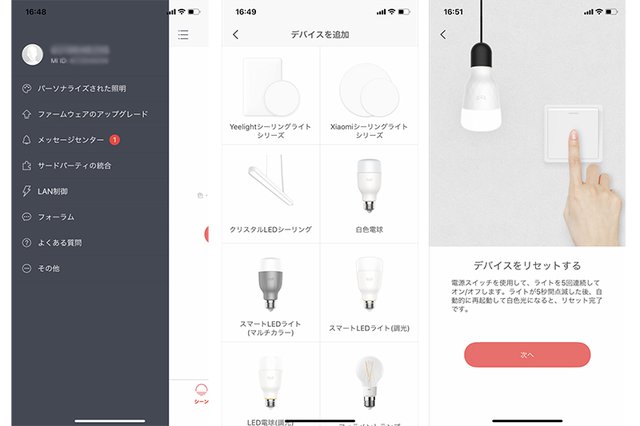This screenshot has width=640, height=426.
Task: Choose Xiaomiシーリングライトシリーズ device
Action: coord(369,95)
